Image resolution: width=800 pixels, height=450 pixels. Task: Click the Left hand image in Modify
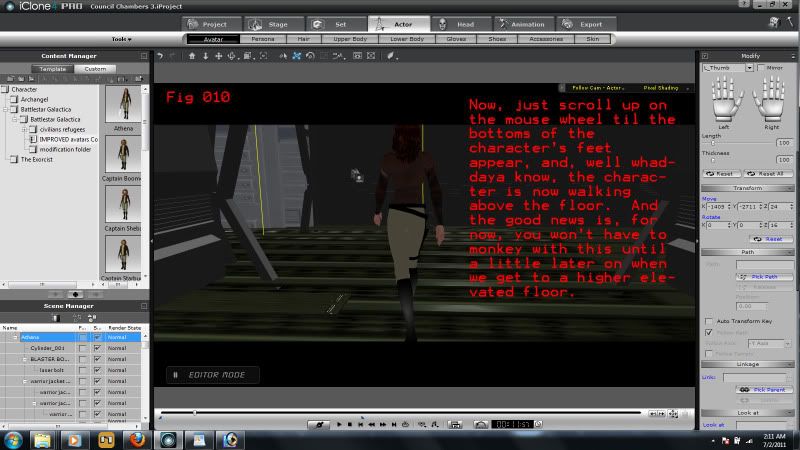pos(727,99)
